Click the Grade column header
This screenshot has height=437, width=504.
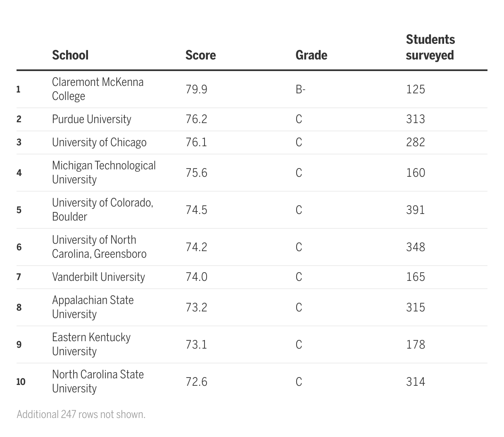coord(311,55)
